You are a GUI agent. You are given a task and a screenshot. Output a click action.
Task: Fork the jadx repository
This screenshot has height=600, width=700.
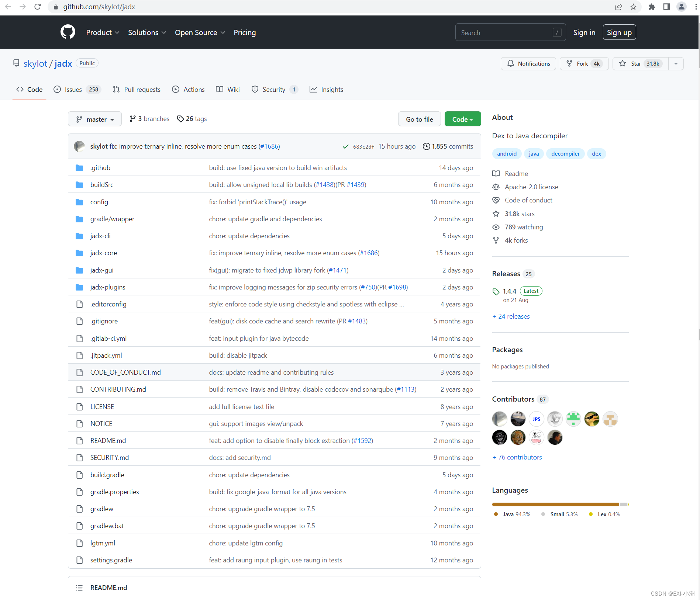click(x=584, y=63)
